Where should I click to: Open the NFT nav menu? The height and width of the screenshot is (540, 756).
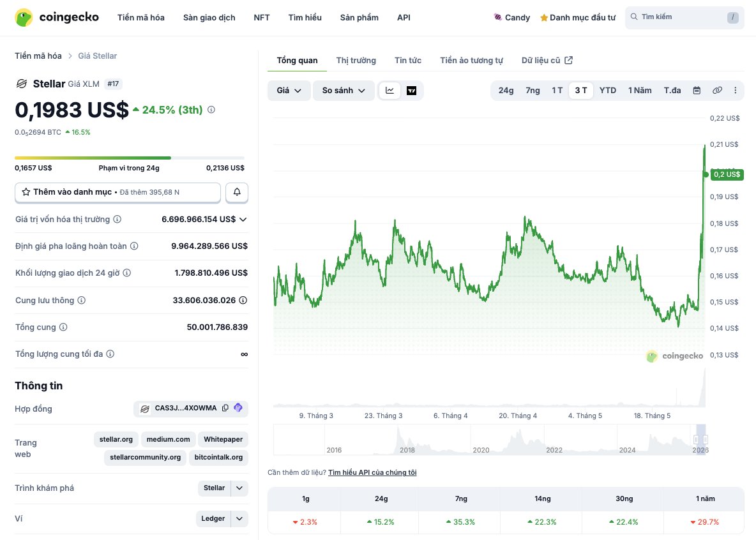262,17
